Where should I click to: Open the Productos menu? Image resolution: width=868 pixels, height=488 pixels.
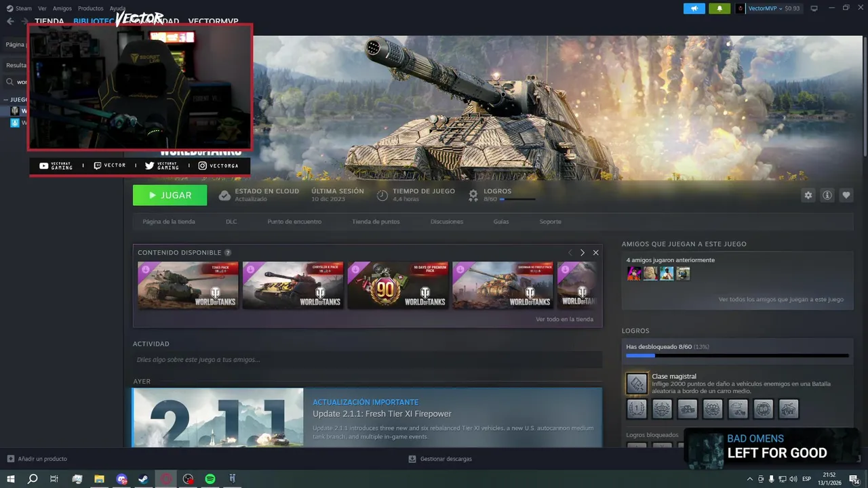click(91, 8)
